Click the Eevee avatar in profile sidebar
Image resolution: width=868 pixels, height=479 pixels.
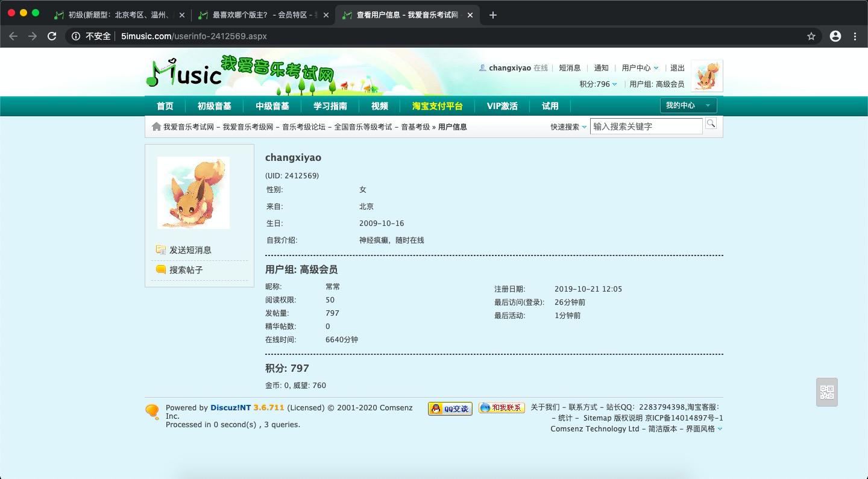193,193
